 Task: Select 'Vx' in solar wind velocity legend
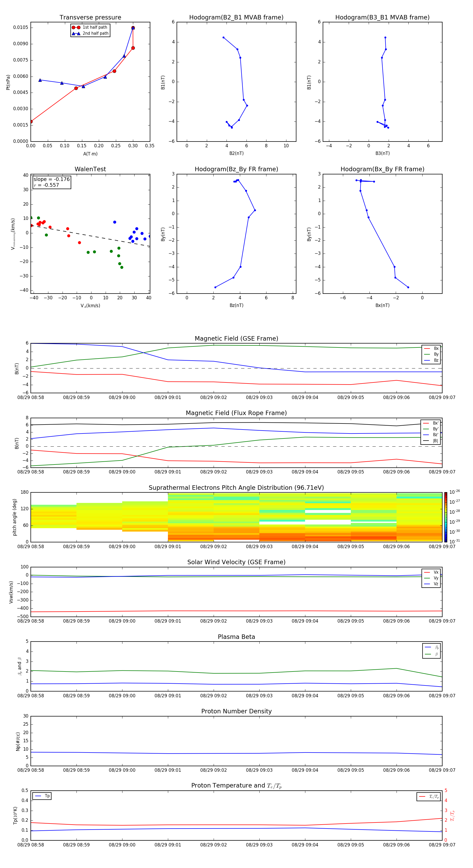coord(431,572)
